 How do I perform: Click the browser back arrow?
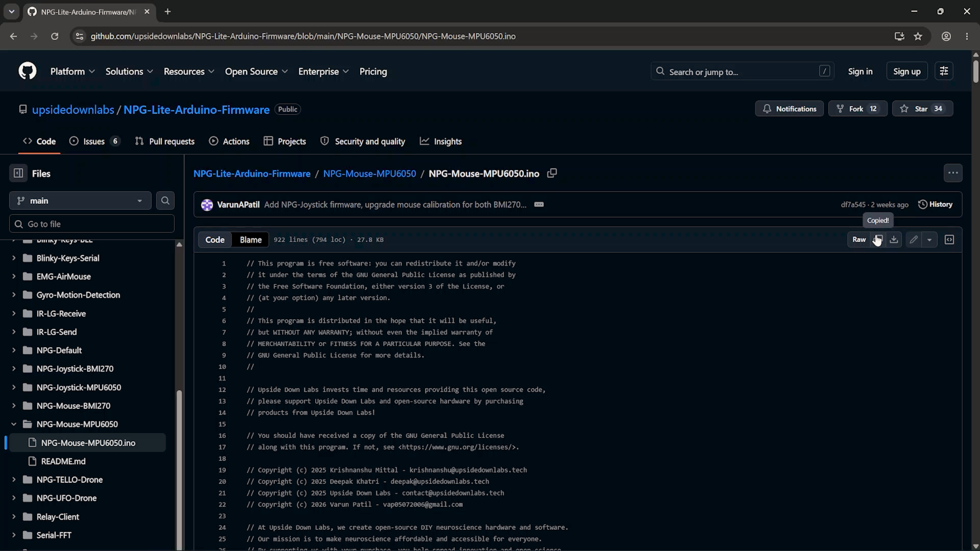(13, 36)
